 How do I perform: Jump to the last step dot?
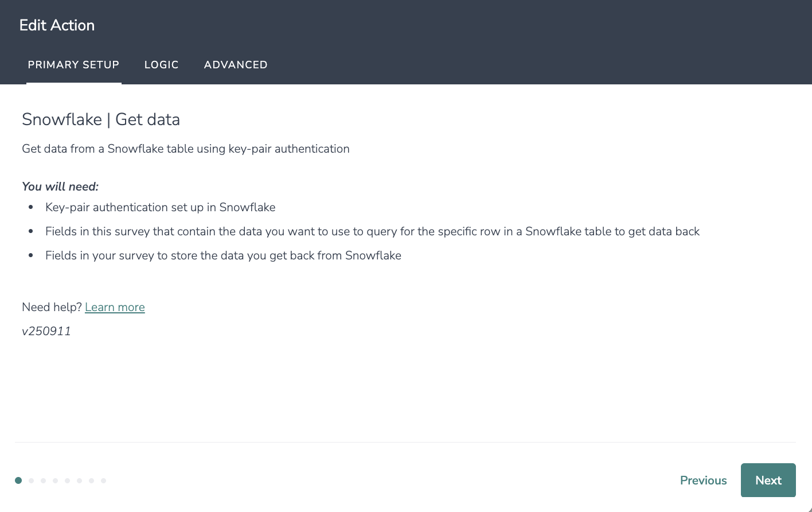click(103, 480)
